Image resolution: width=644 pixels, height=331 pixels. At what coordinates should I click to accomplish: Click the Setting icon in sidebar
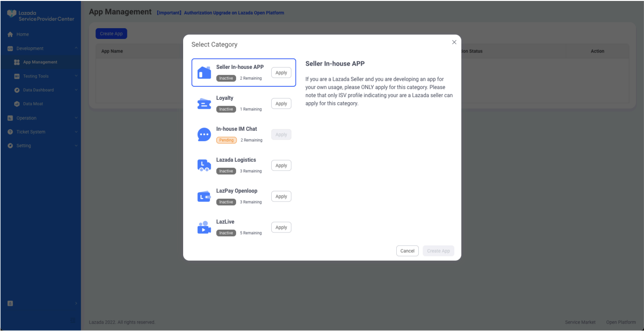coord(10,146)
